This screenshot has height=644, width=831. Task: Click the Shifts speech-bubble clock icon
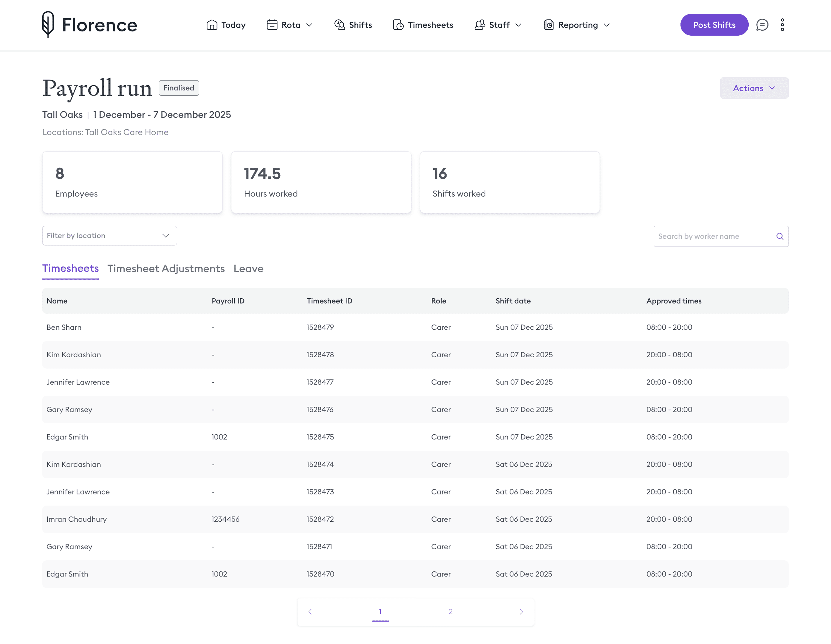339,25
